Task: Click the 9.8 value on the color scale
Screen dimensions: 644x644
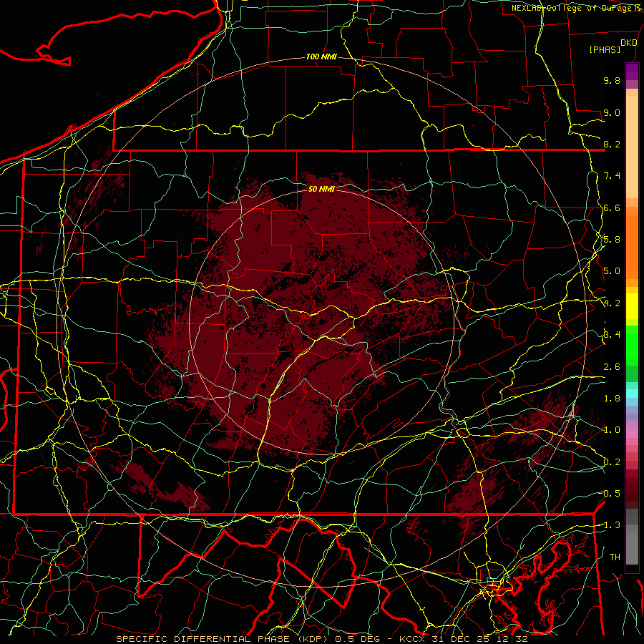Action: coord(612,80)
